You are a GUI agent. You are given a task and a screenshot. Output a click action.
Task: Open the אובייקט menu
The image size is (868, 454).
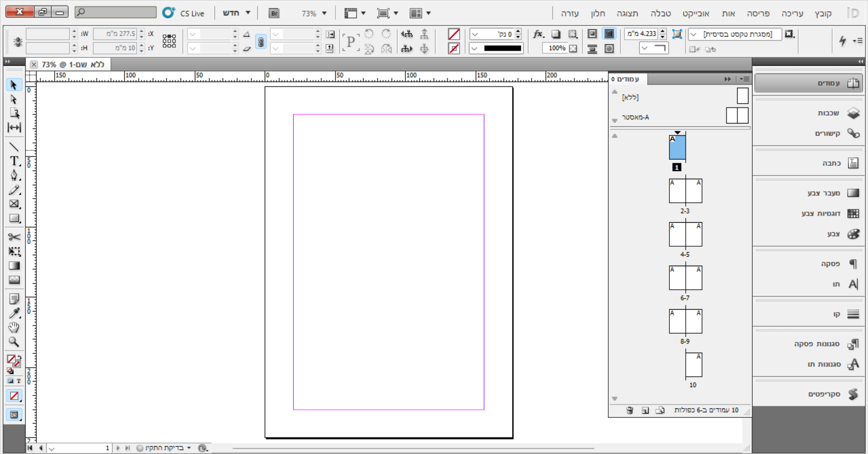point(696,14)
